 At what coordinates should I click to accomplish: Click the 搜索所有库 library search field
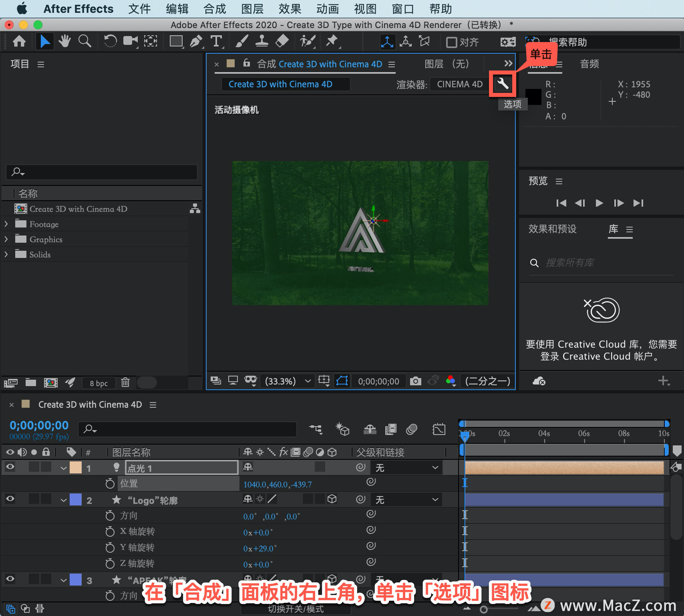[x=601, y=263]
